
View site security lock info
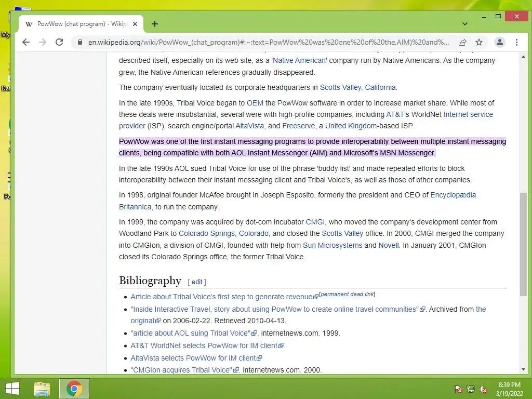80,42
